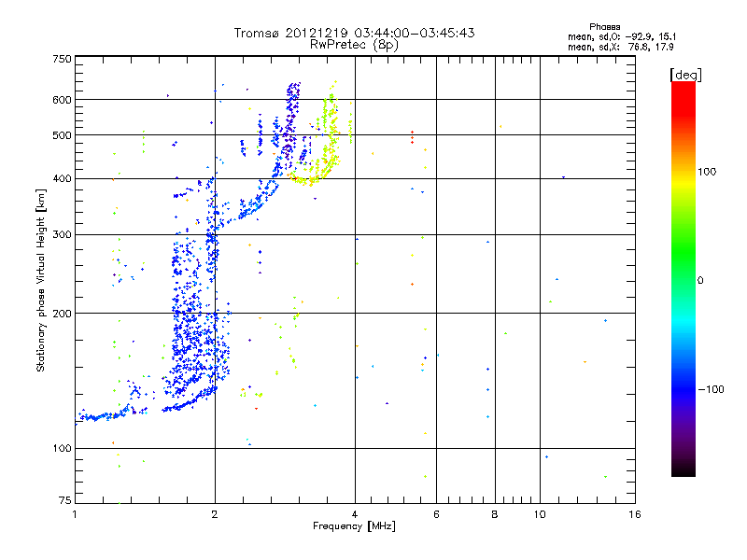
Task: Click the blue E-layer trace near 115 km
Action: [x=103, y=416]
